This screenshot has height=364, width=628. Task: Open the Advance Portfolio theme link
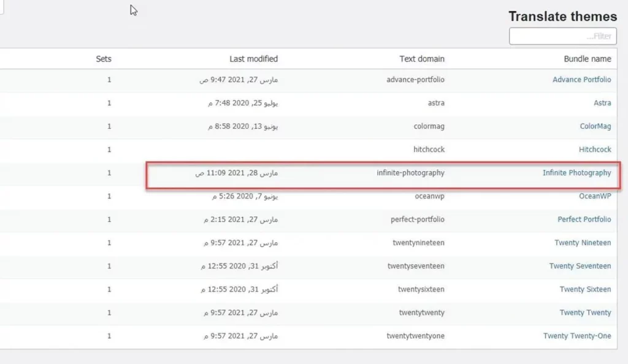(x=581, y=80)
